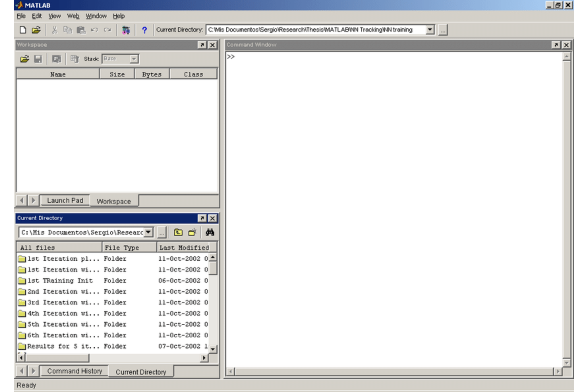Launch the Simulink library browser
This screenshot has height=392, width=588.
pyautogui.click(x=127, y=29)
